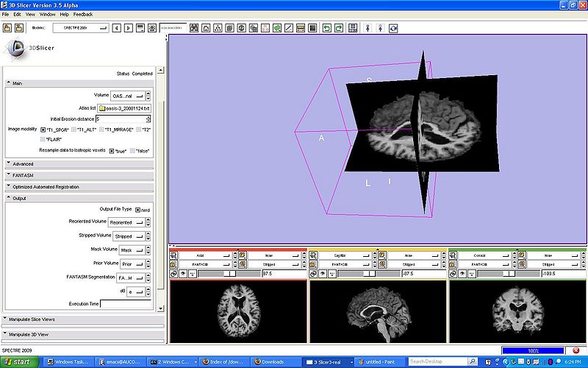Image resolution: width=588 pixels, height=368 pixels.
Task: Open Windows Task Manager taskbar button
Action: coord(68,362)
